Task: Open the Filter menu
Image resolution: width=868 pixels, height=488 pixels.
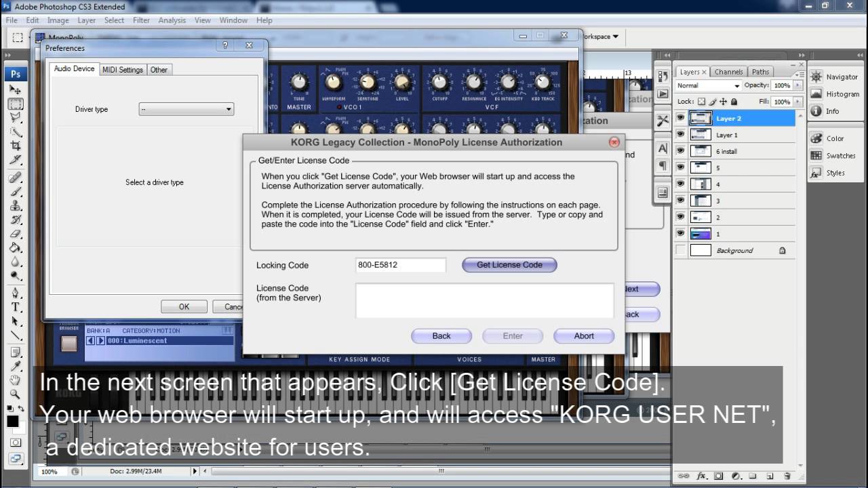Action: (x=141, y=20)
